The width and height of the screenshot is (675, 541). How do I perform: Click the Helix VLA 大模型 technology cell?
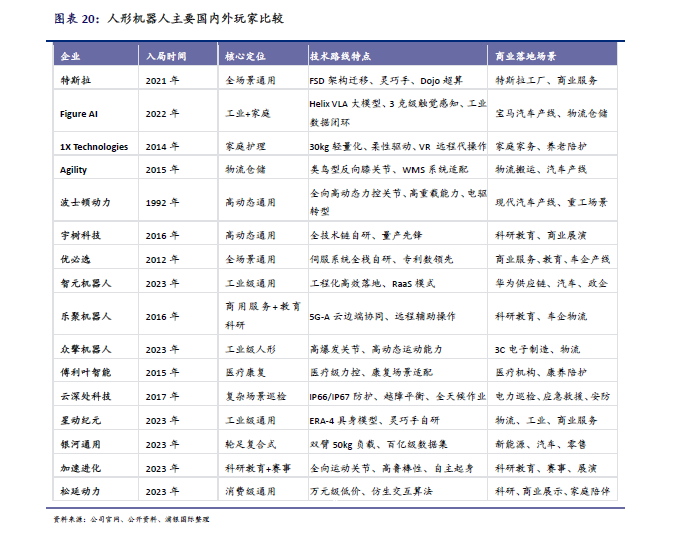(398, 113)
